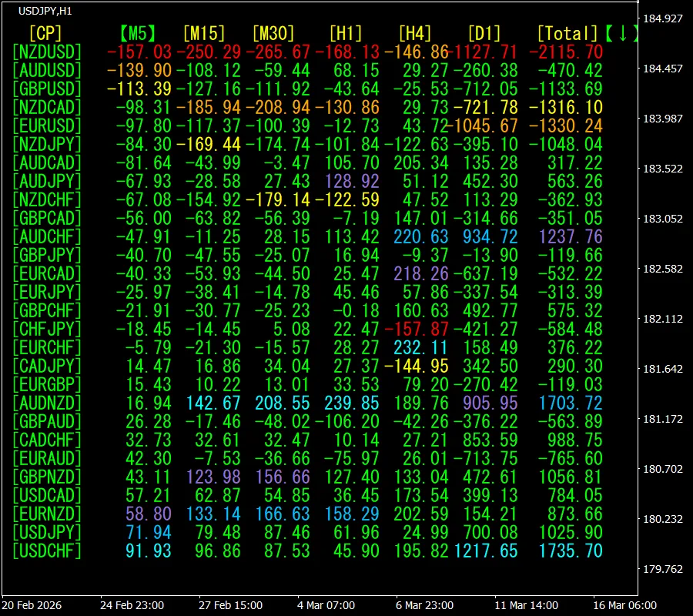Select the AUDUSD currency pair
693x616 pixels.
pos(48,70)
